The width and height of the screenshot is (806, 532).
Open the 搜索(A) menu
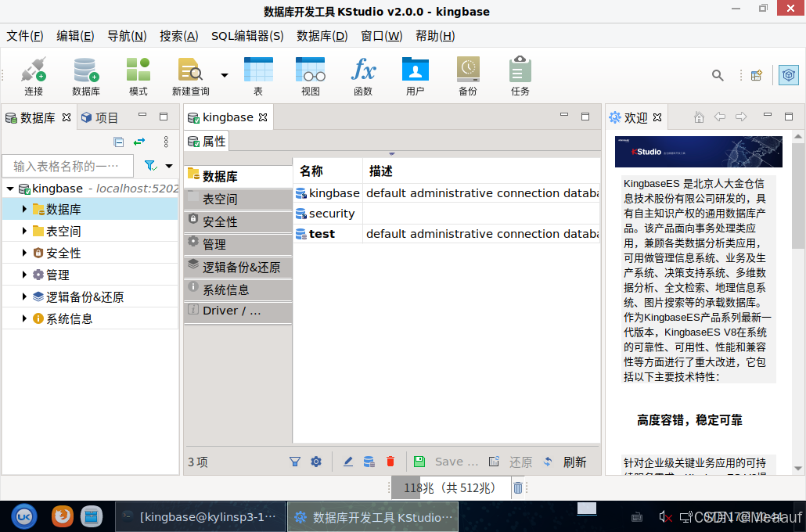(x=178, y=36)
